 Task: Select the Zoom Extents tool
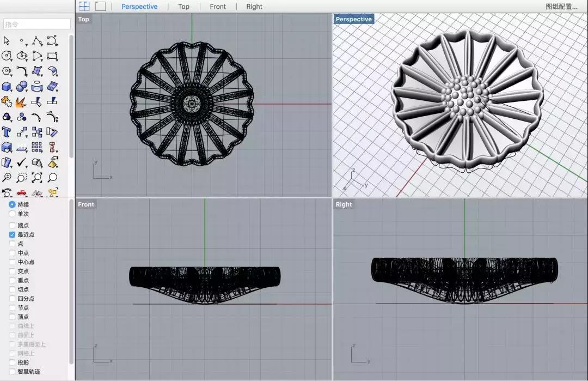click(x=37, y=178)
